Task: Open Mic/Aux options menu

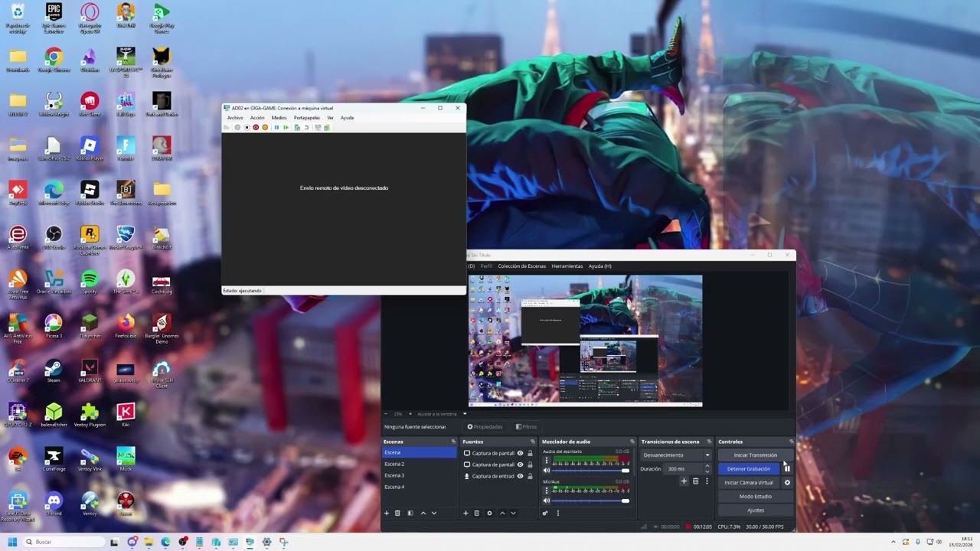Action: 546,491
